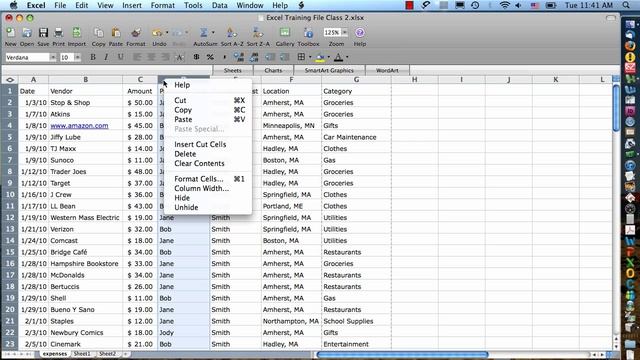Expand the Borders dropdown arrow

point(310,57)
